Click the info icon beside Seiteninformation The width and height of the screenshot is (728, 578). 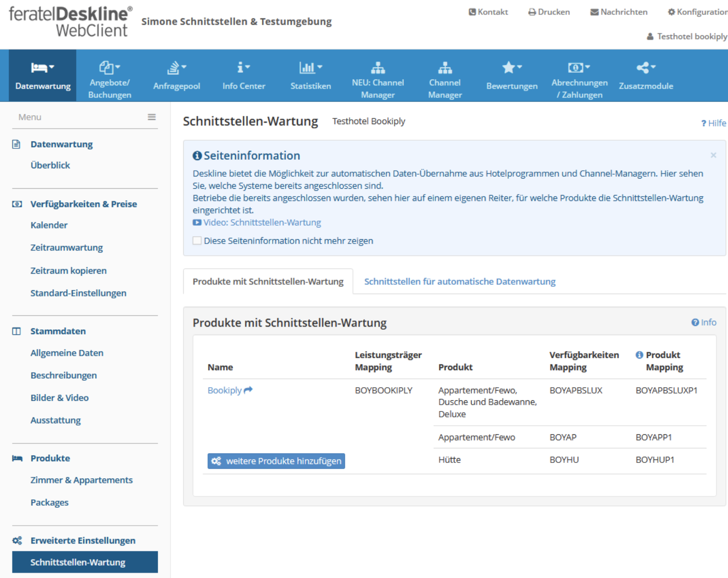(197, 156)
